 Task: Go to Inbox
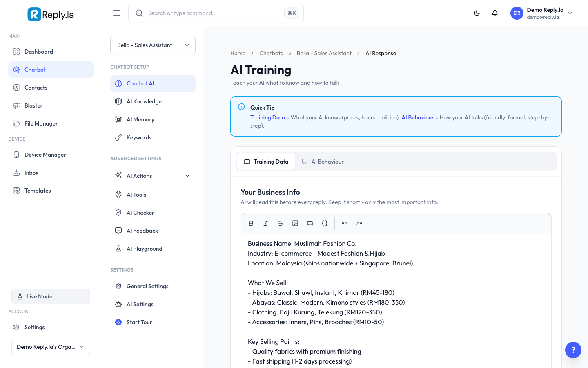[51, 173]
